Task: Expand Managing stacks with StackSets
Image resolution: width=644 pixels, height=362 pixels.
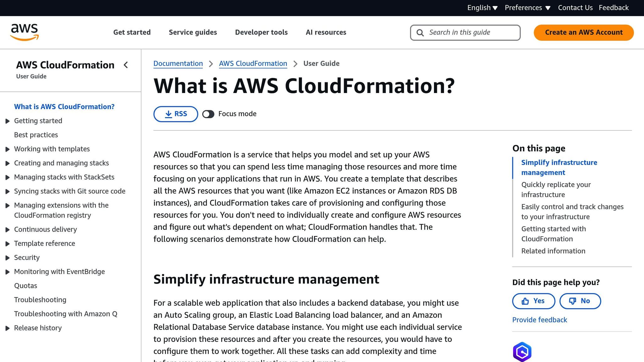Action: coord(8,178)
